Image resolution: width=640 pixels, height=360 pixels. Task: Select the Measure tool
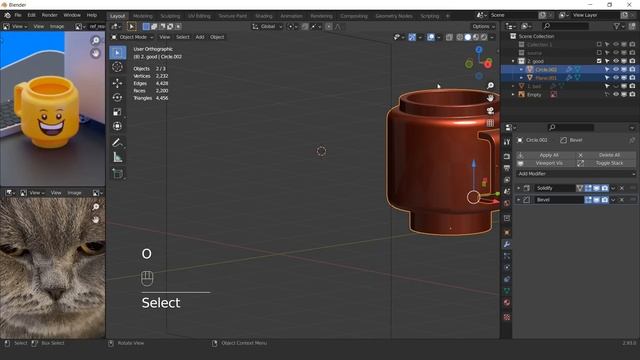118,157
